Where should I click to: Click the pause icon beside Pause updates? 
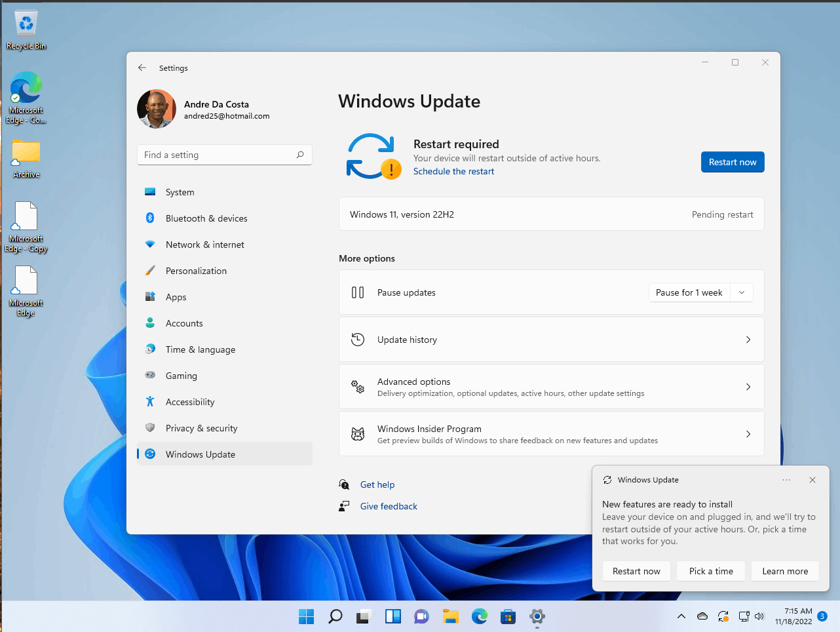pyautogui.click(x=358, y=292)
